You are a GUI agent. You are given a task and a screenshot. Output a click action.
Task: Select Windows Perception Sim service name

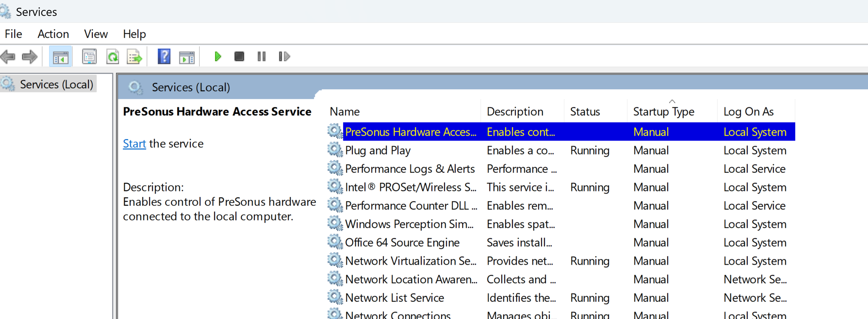point(409,224)
